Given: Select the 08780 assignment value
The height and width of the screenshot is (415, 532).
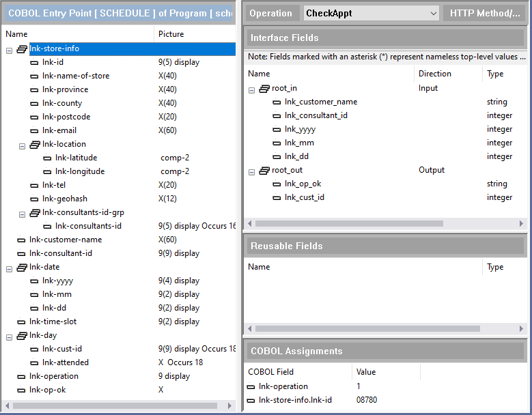Looking at the screenshot, I should coord(367,400).
